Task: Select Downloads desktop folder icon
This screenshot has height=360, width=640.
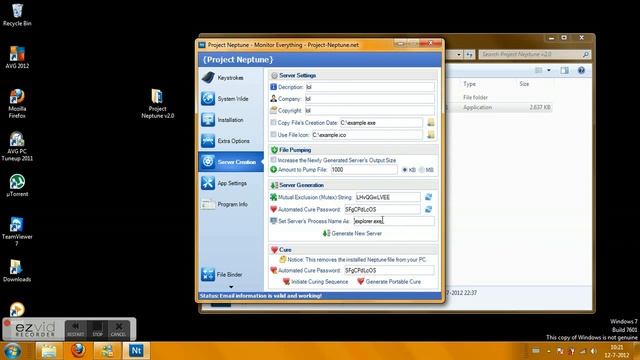Action: 17,270
